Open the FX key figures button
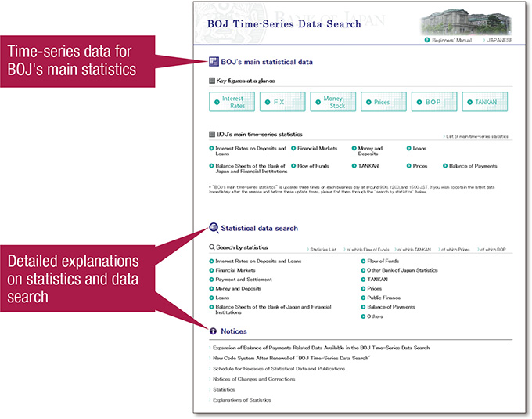 coord(282,102)
